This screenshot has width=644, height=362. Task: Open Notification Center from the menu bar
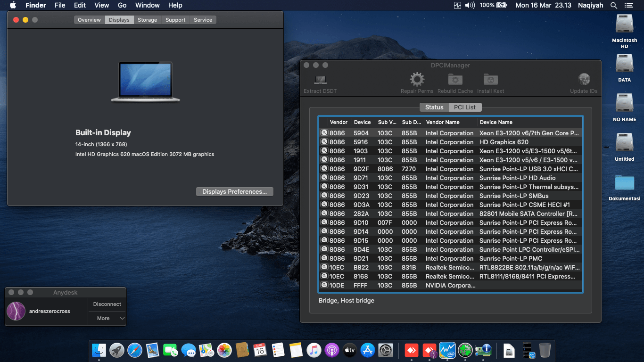[629, 5]
